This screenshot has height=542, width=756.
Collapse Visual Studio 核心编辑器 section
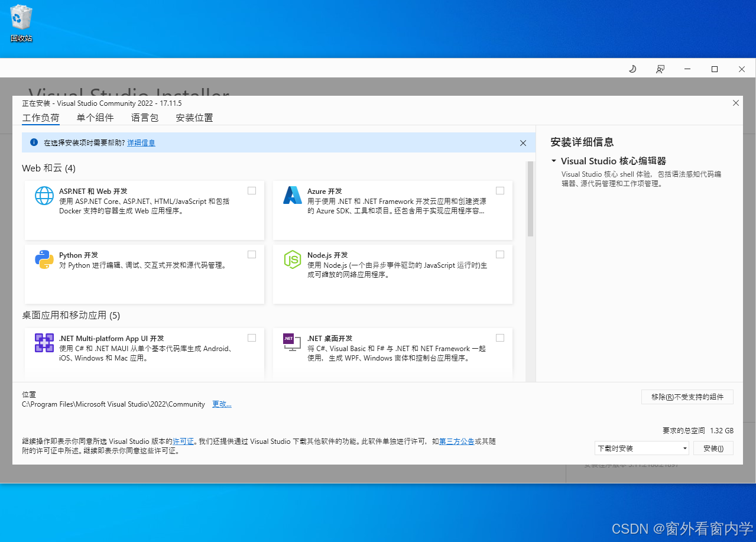554,161
